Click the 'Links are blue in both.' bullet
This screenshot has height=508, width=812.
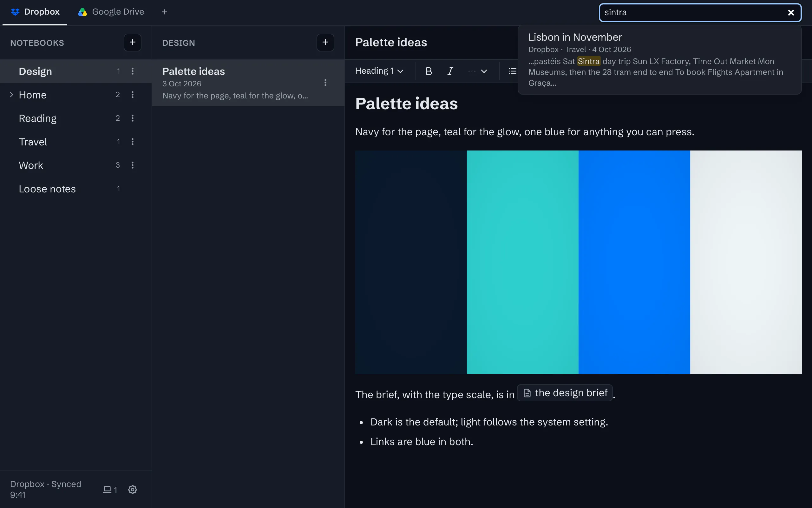(422, 441)
